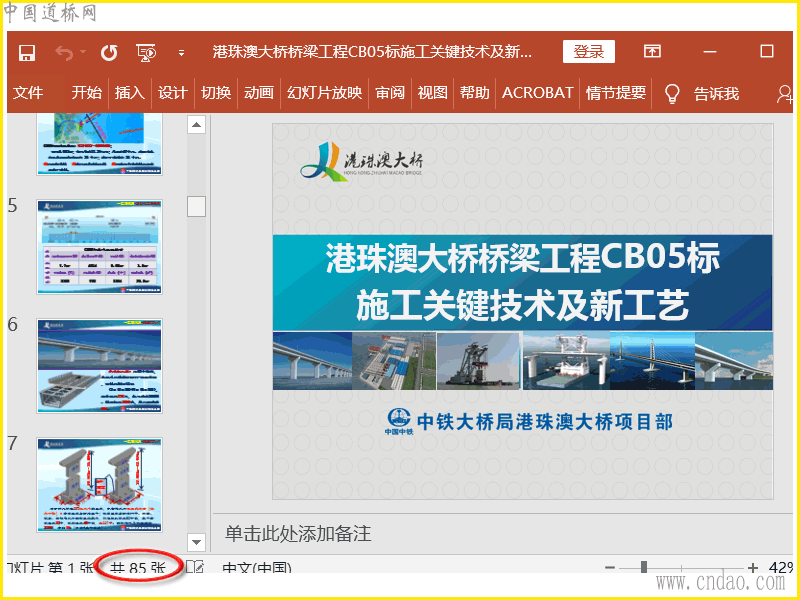Screen dimensions: 800x600
Task: Customize the Quick Access Toolbar dropdown
Action: coord(181,53)
